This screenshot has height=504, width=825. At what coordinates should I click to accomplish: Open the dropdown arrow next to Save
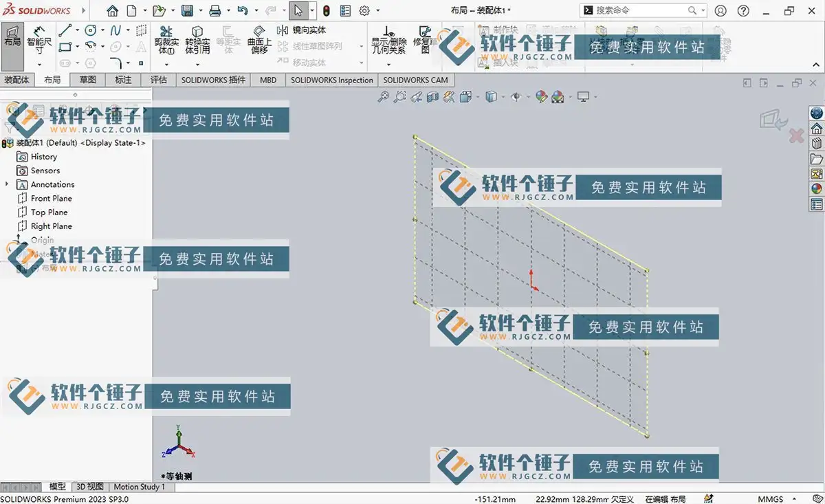pos(199,11)
